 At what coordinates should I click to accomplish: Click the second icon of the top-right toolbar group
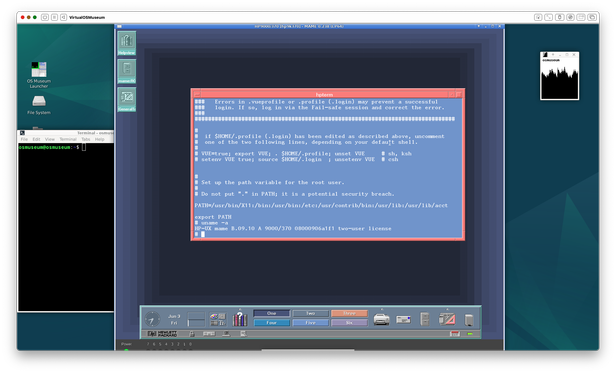[549, 17]
